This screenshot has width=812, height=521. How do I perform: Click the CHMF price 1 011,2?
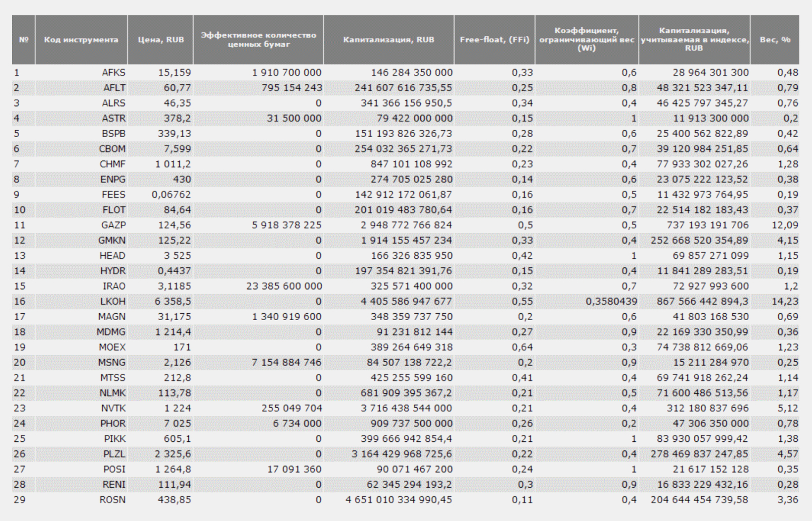[x=173, y=165]
